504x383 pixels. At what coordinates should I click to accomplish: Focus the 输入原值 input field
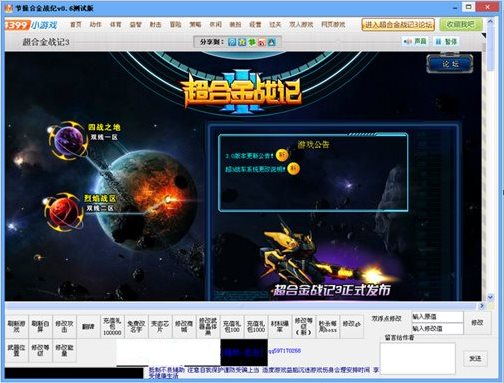(x=437, y=317)
